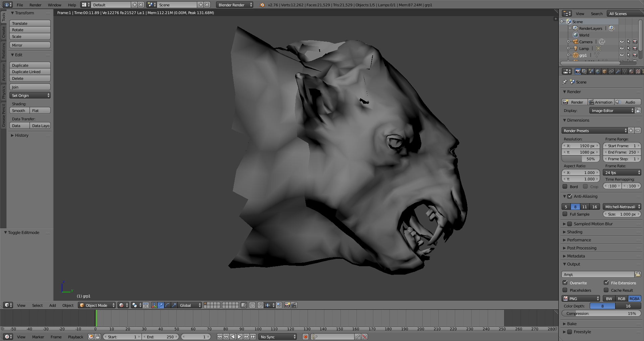
Task: Toggle visibility eye for Camera in outliner
Action: [622, 42]
